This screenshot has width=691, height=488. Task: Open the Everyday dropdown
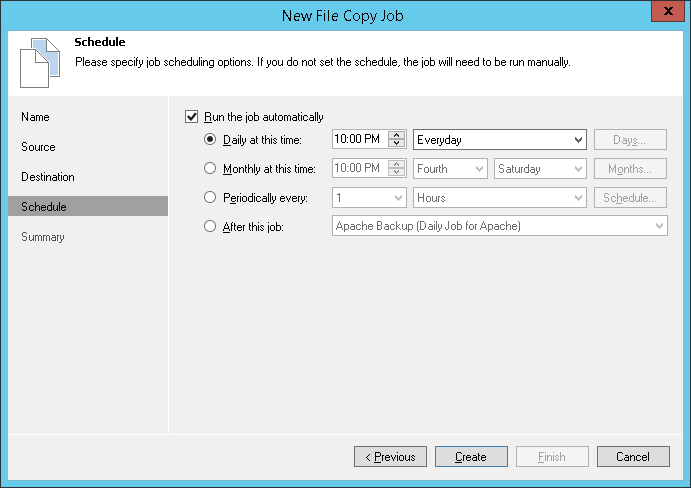(578, 140)
